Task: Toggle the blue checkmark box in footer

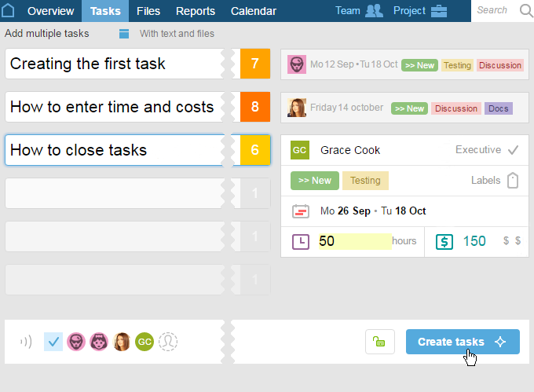Action: pos(53,342)
